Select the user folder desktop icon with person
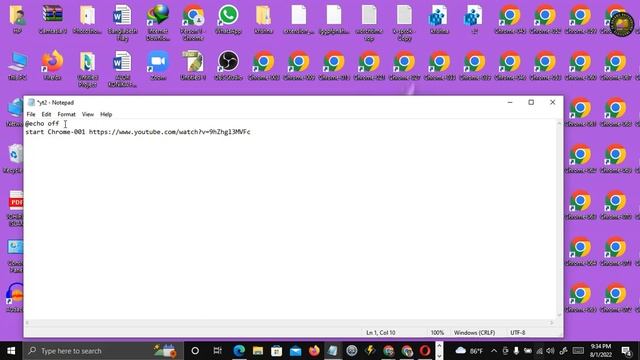The height and width of the screenshot is (360, 640). coord(18,18)
